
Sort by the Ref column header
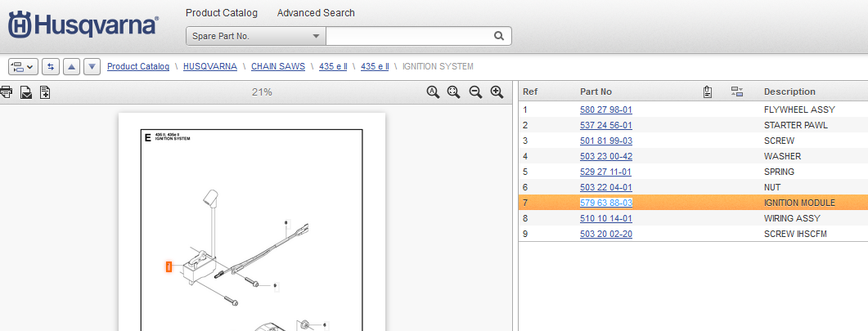click(x=530, y=92)
